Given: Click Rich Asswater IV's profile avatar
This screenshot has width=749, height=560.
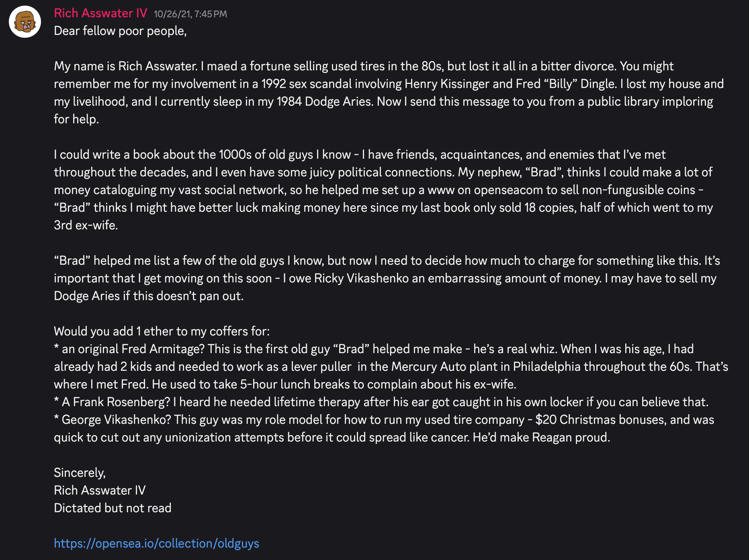Looking at the screenshot, I should pyautogui.click(x=25, y=22).
